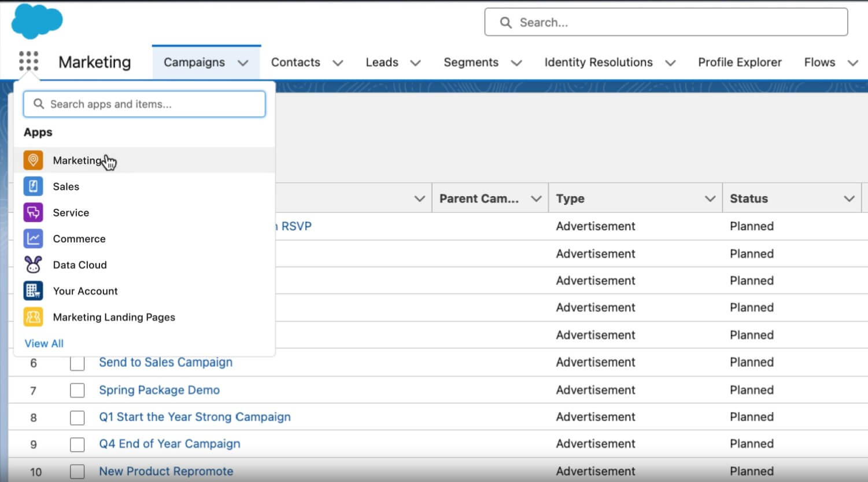868x482 pixels.
Task: Click View All apps link
Action: tap(44, 343)
